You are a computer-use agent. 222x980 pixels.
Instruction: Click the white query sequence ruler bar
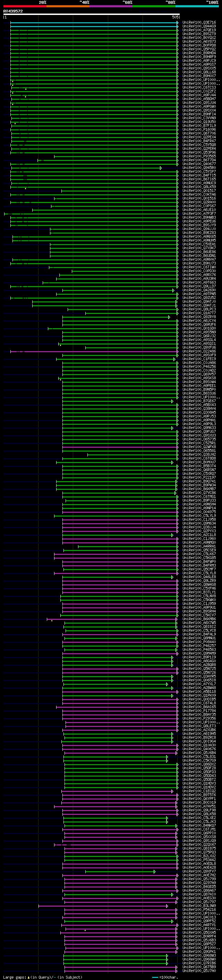[x=91, y=15]
